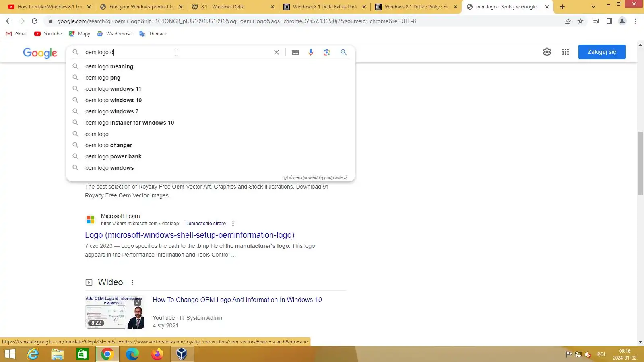Close the '8.1 - Windows Delta' tab
This screenshot has width=644, height=362.
272,7
